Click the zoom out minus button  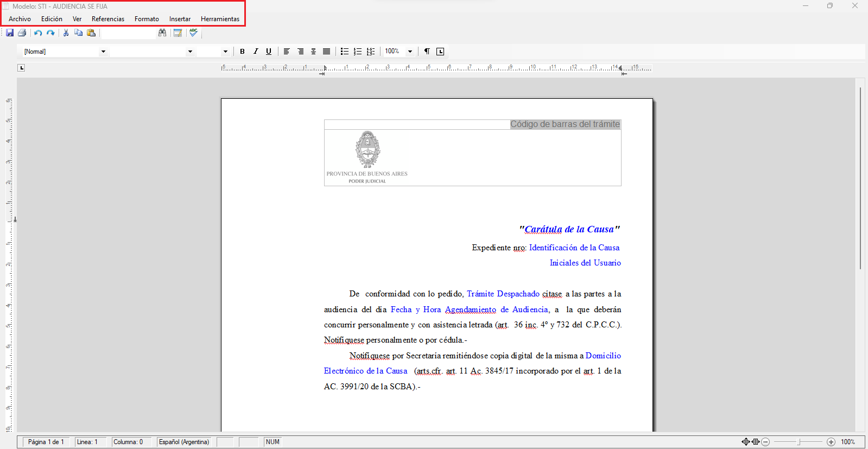point(765,442)
